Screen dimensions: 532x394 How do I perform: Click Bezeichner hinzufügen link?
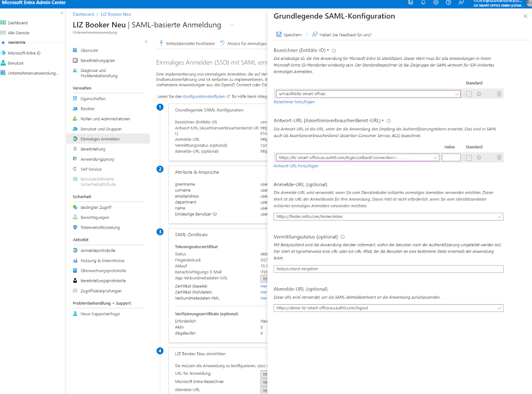[x=294, y=102]
